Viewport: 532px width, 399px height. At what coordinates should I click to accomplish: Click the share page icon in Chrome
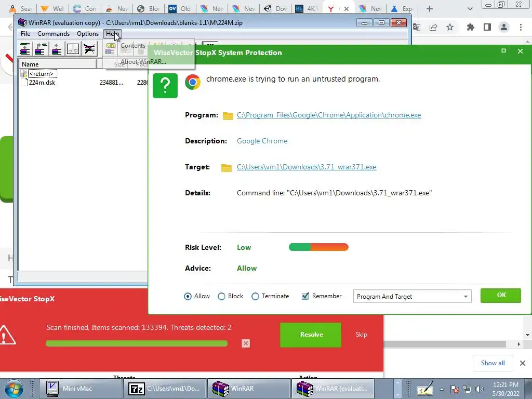[433, 27]
